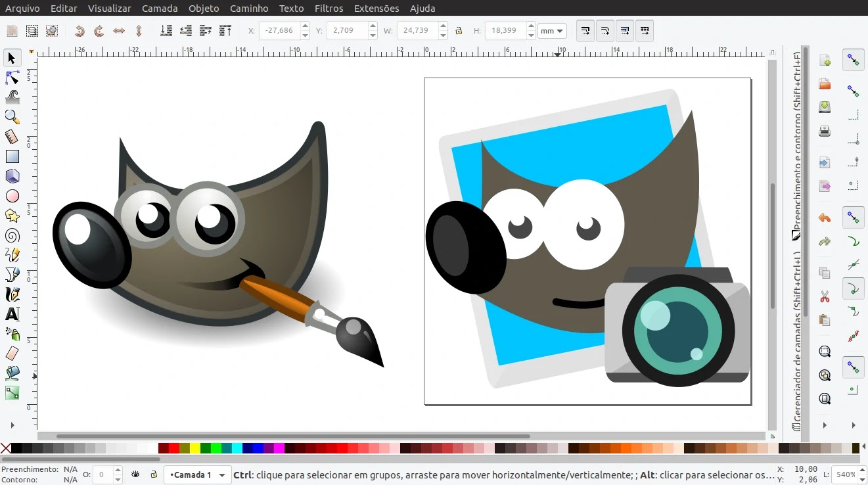Viewport: 868px width, 485px height.
Task: Pick the Tweak tool
Action: coord(12,98)
